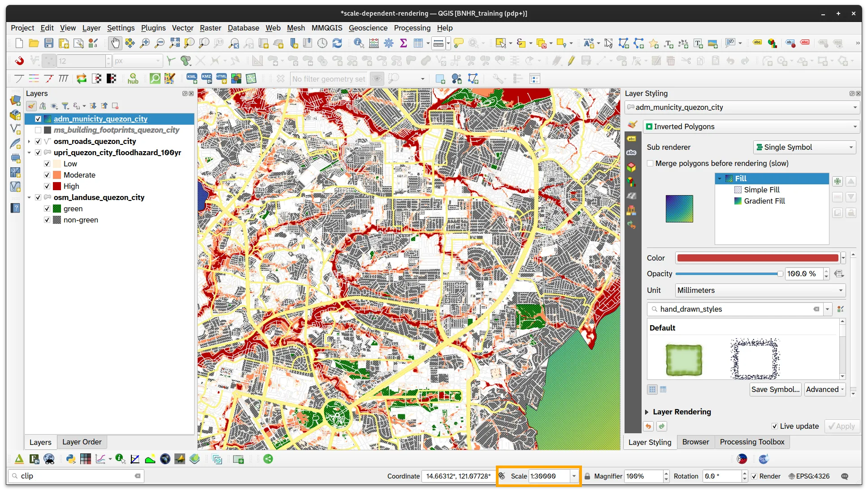Open the Scale dropdown arrow

574,476
